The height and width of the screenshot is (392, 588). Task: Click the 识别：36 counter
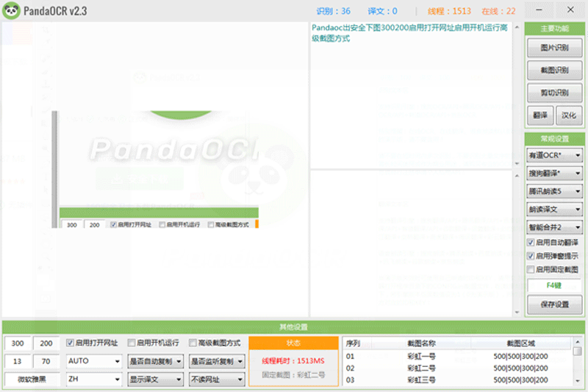click(333, 11)
